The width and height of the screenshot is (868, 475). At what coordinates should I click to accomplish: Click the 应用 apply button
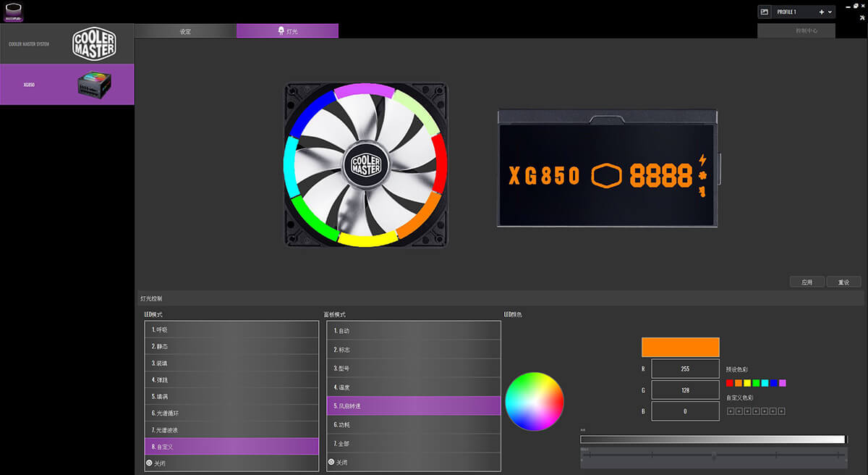[x=807, y=282]
